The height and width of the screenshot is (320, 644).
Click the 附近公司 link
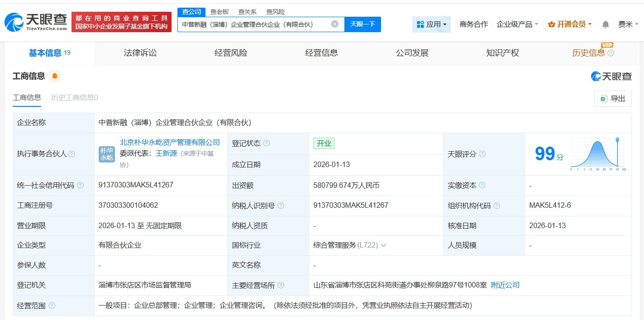click(x=505, y=285)
